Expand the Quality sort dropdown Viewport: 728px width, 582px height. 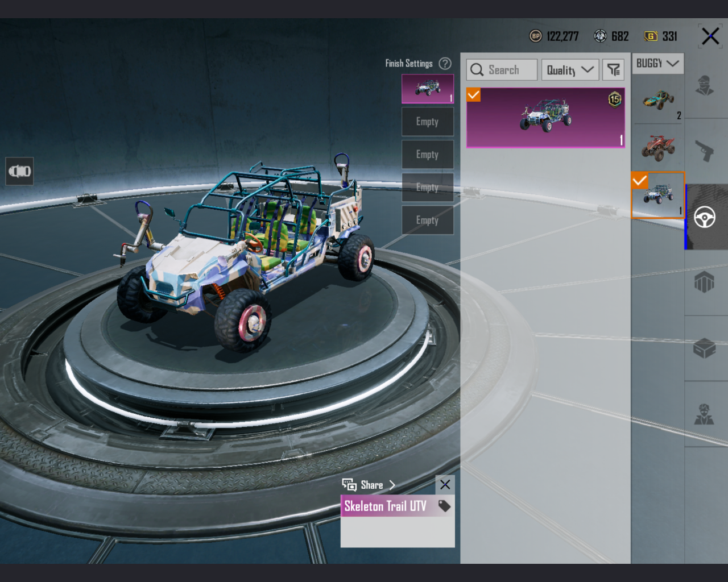tap(570, 70)
